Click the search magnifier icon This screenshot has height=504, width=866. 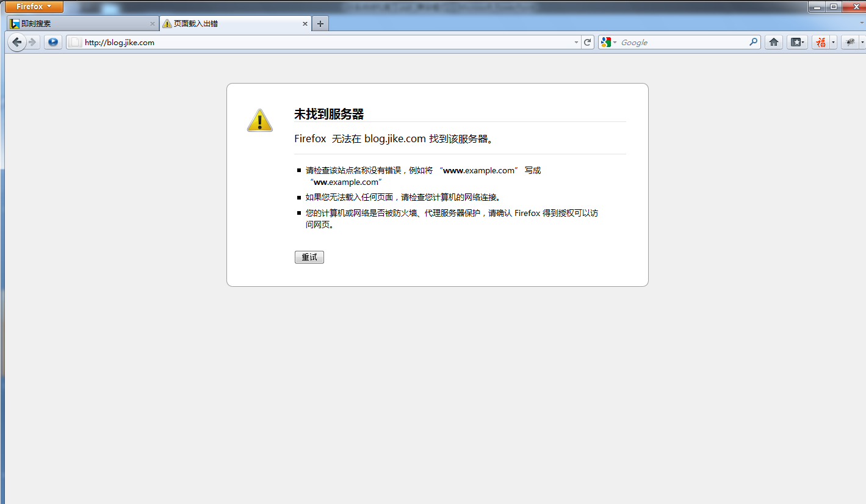click(x=754, y=42)
